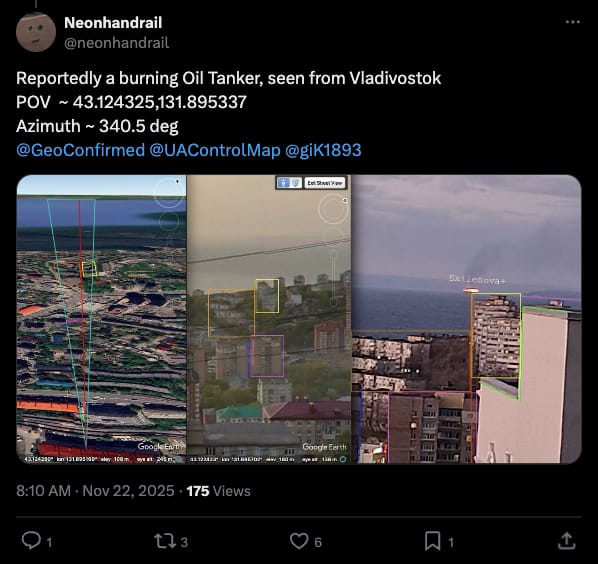
Task: Open the Google Earth 3D map image
Action: [x=101, y=319]
